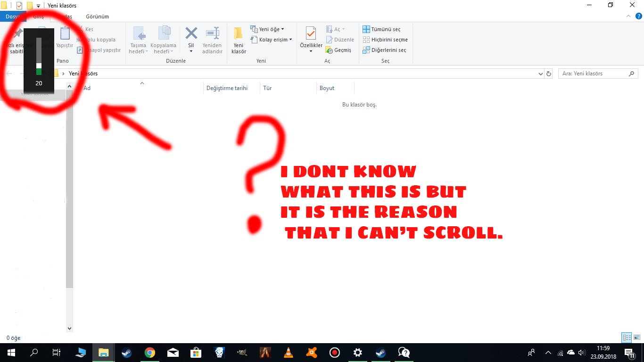
Task: Click the quick access toolbar new folder icon
Action: (x=29, y=6)
